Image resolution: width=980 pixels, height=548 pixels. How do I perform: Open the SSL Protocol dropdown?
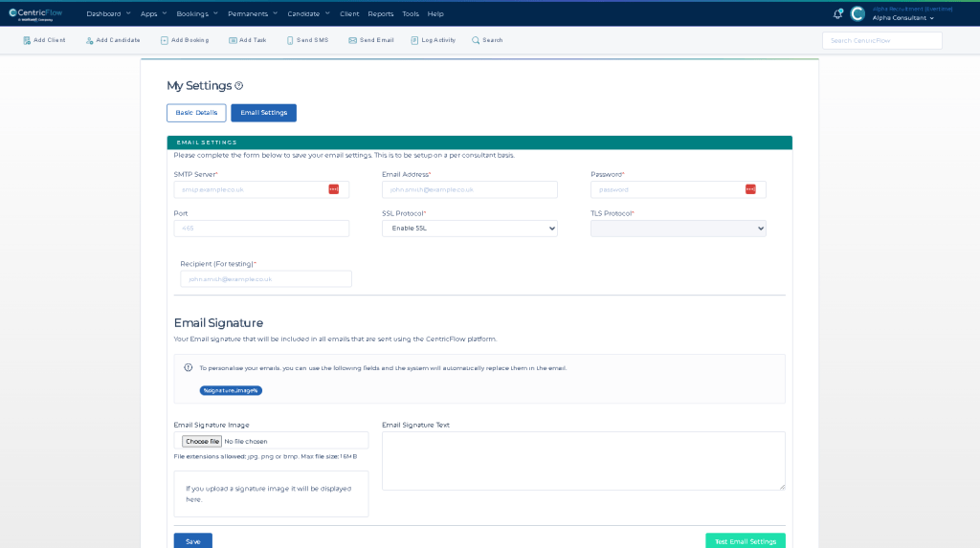(469, 228)
